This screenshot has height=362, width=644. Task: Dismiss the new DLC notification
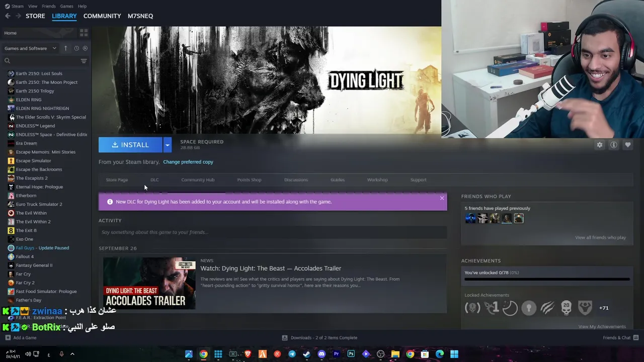[x=442, y=198]
